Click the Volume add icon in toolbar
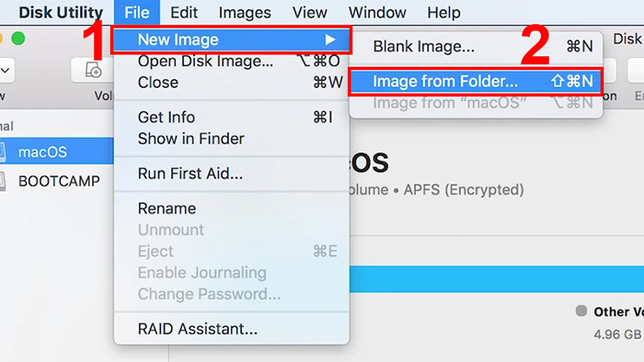Screen dimensions: 644x362 pos(93,70)
